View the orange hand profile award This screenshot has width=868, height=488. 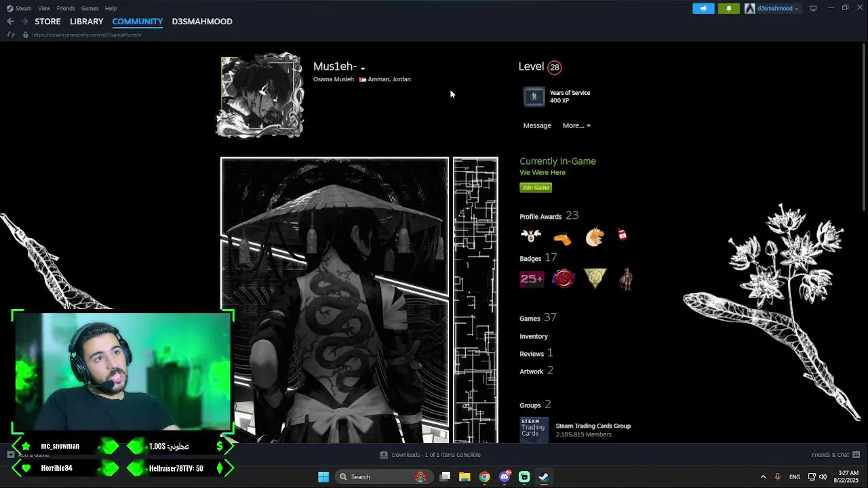click(562, 238)
